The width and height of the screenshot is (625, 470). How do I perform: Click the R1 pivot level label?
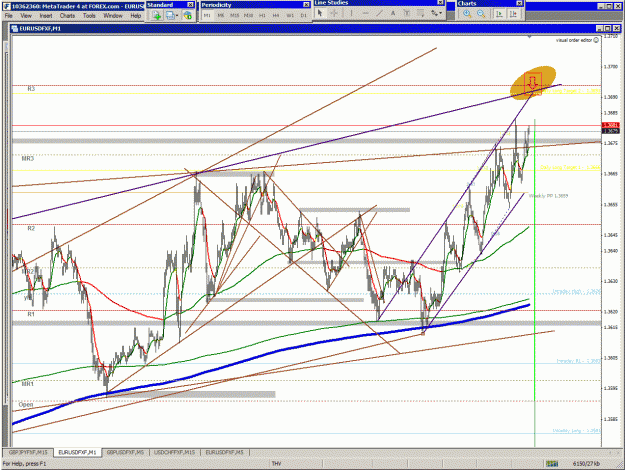point(31,314)
